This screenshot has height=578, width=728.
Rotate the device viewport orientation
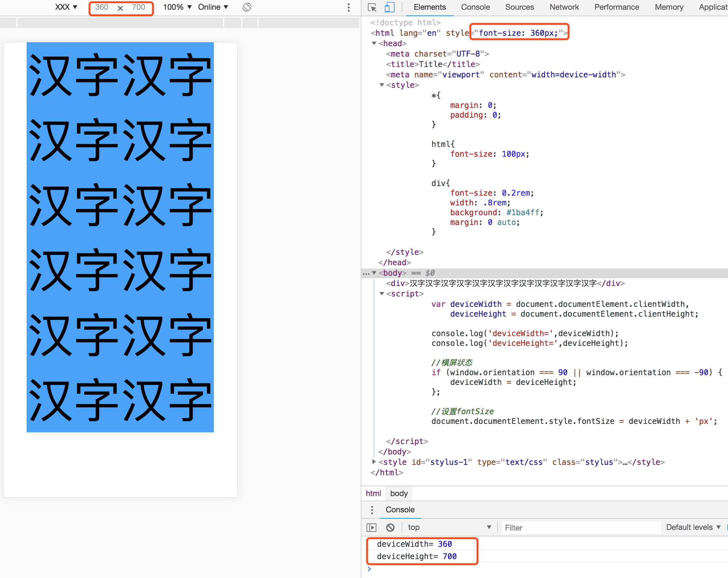(x=247, y=7)
